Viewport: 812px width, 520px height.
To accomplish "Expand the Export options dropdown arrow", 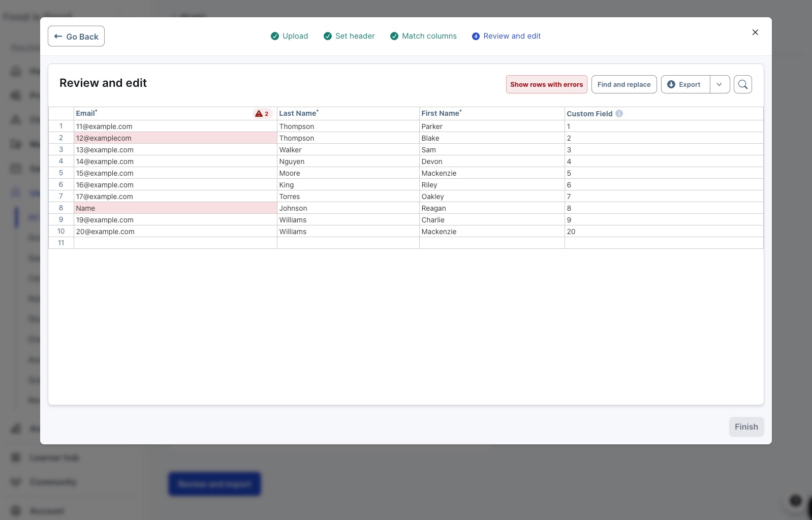I will click(x=720, y=84).
